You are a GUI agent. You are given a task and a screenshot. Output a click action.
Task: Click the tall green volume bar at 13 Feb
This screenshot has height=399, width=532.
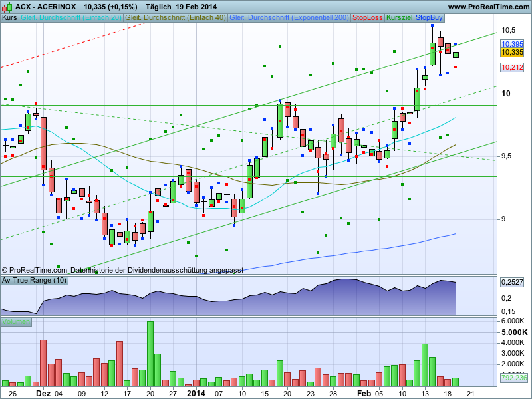[425, 365]
